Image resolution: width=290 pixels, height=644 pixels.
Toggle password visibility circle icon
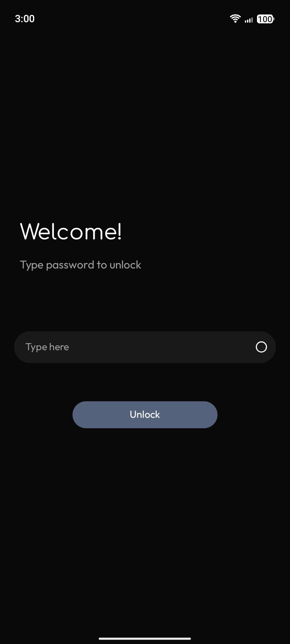click(261, 347)
